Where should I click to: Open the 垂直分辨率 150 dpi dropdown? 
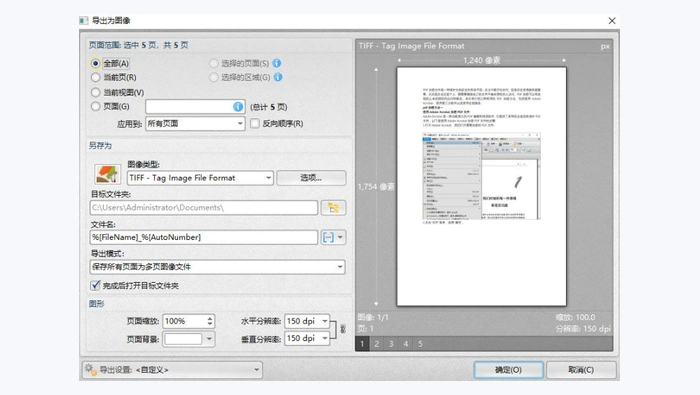307,338
